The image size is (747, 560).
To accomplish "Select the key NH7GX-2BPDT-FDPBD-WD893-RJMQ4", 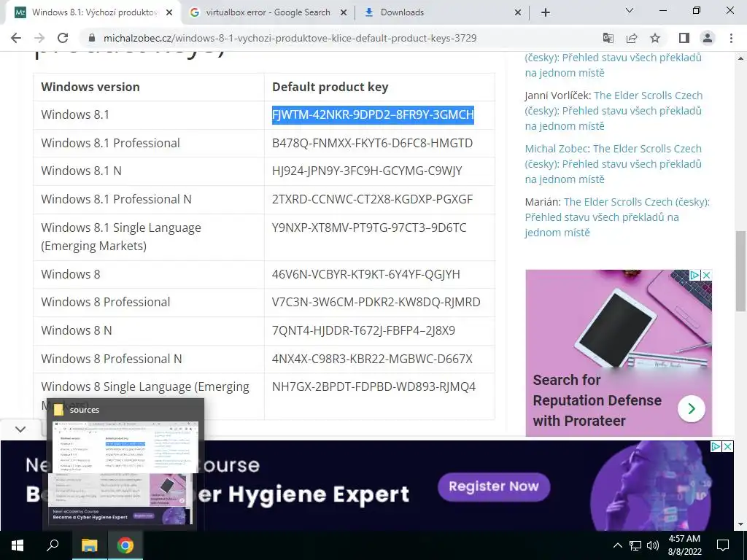I will [x=373, y=386].
